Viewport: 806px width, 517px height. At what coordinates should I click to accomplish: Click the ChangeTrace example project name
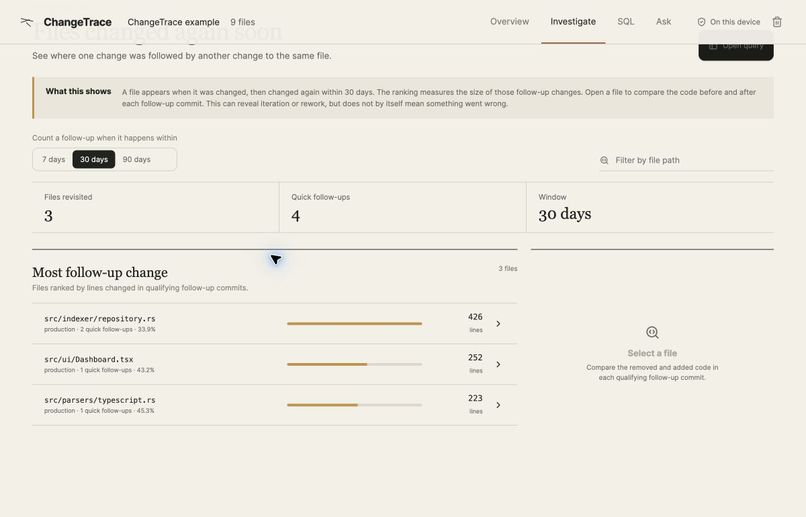click(173, 22)
